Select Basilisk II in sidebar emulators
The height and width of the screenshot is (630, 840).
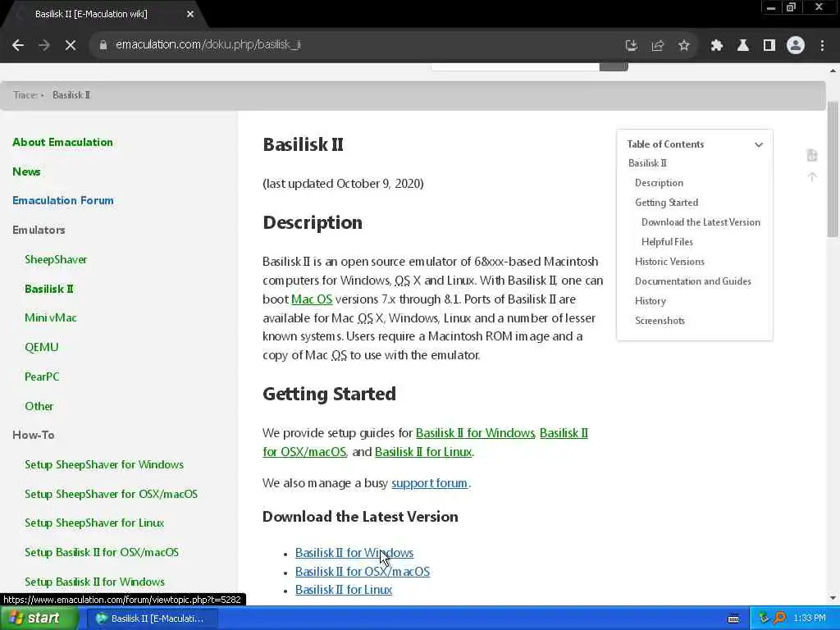[48, 290]
